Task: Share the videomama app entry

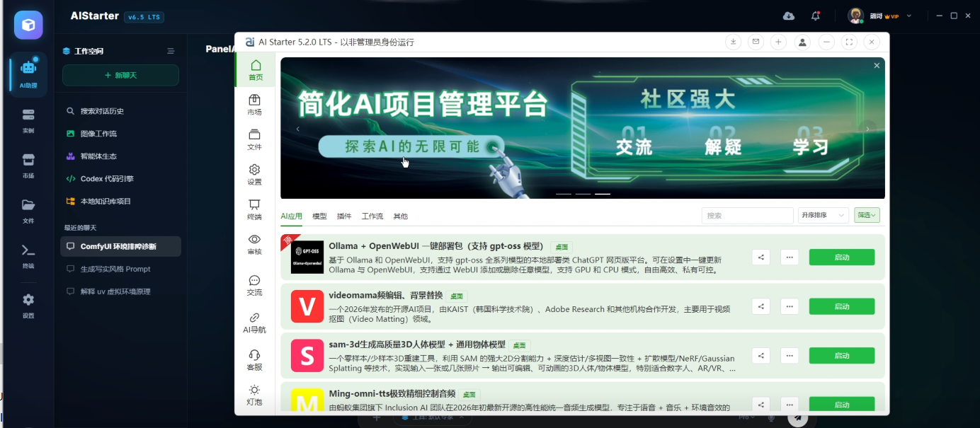Action: click(x=760, y=306)
